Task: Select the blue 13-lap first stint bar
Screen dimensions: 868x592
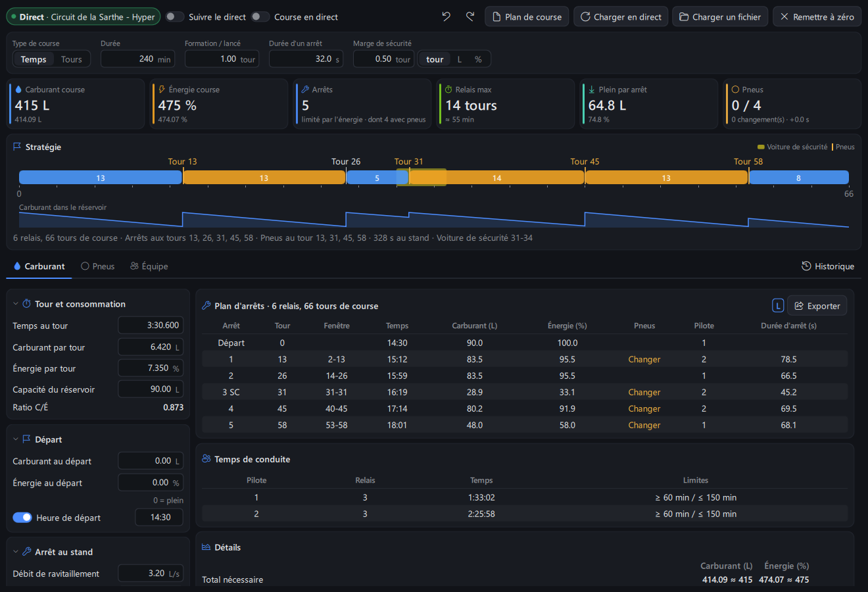Action: [101, 178]
